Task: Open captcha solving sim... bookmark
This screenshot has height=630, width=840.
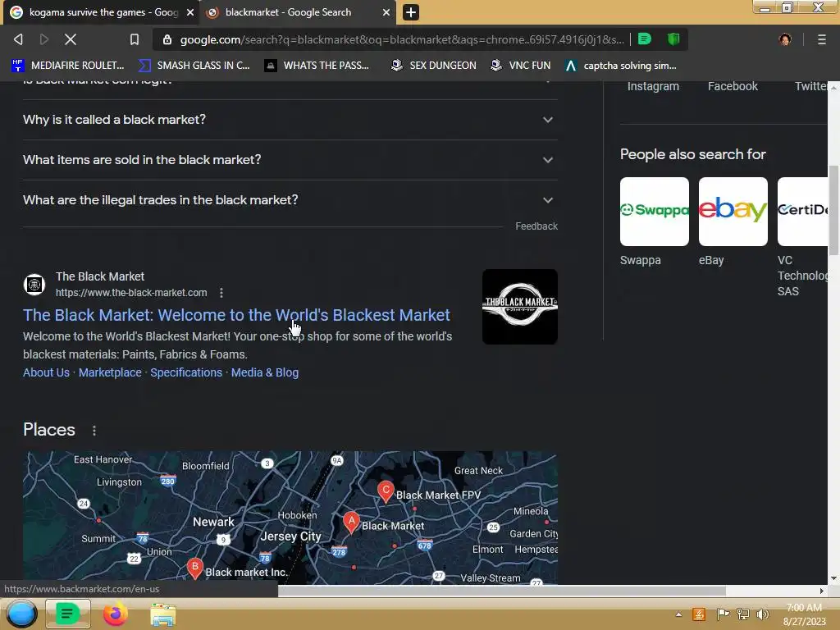Action: (622, 66)
